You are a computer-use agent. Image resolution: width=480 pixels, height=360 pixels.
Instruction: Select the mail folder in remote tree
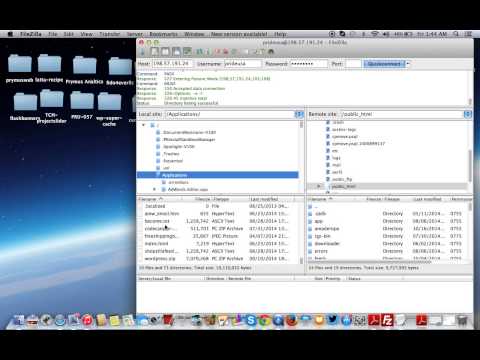tap(336, 165)
